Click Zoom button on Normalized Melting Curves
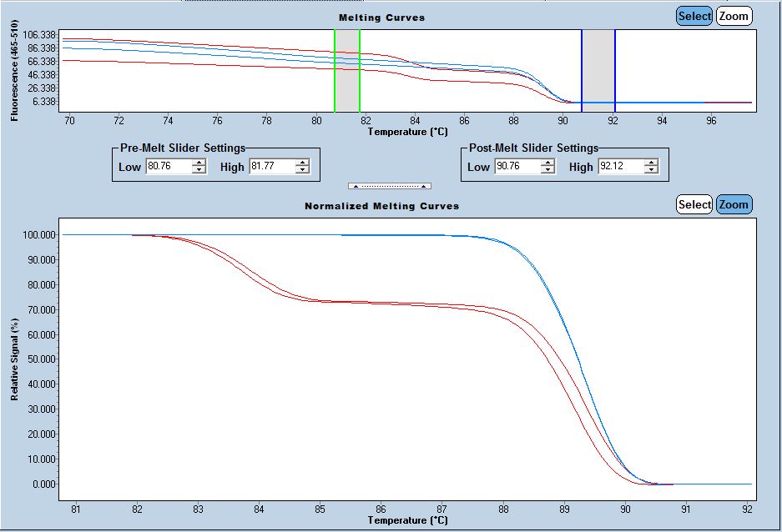The width and height of the screenshot is (782, 532). point(734,204)
